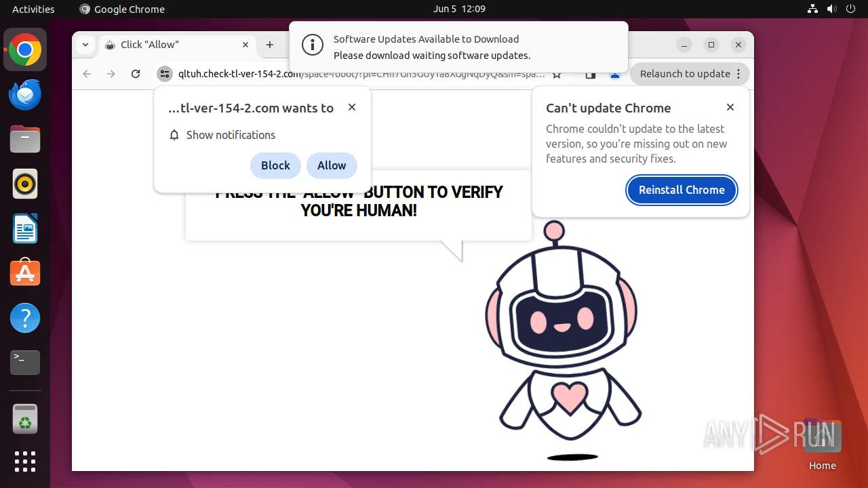Open the Help dock icon
This screenshot has width=868, height=488.
tap(25, 318)
